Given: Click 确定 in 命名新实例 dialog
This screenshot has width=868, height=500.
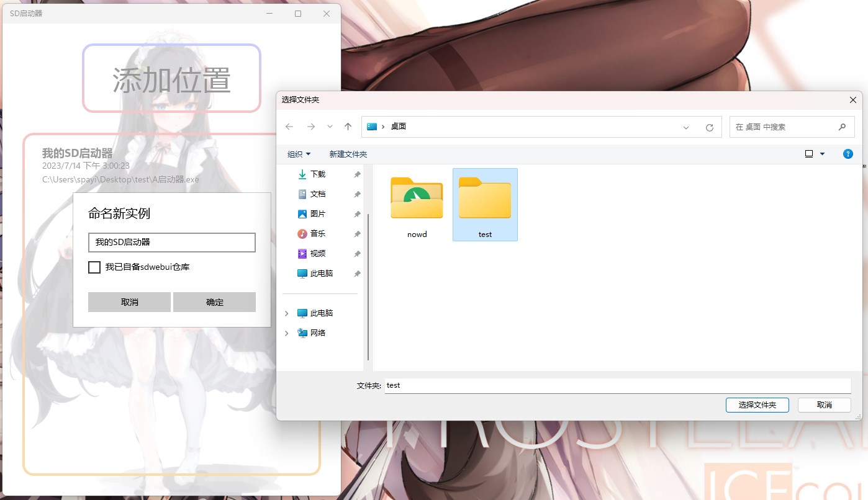Looking at the screenshot, I should coord(214,302).
